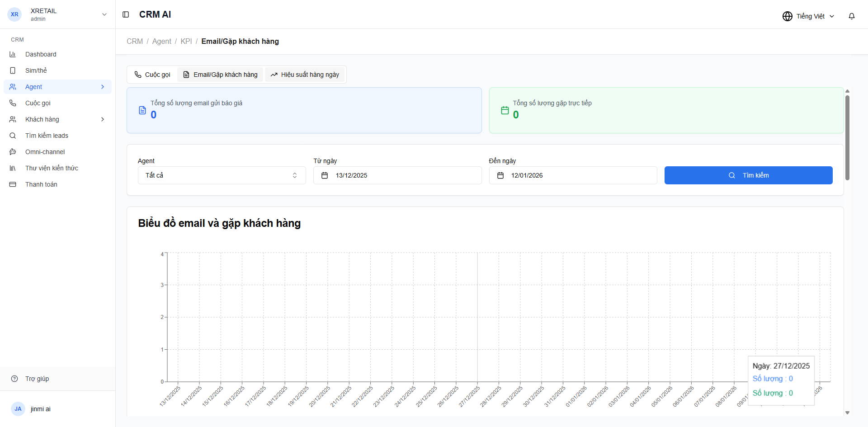Click the notification bell icon
Viewport: 868px width, 427px height.
(851, 16)
